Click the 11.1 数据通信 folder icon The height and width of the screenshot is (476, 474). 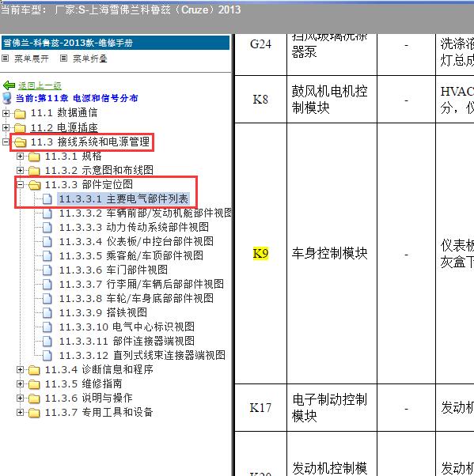[20, 114]
